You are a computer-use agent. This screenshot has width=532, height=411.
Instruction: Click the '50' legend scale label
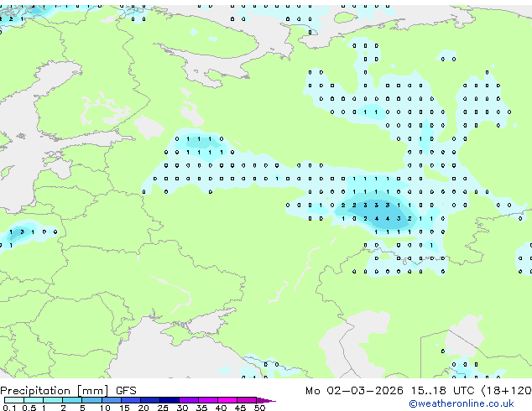coord(259,408)
